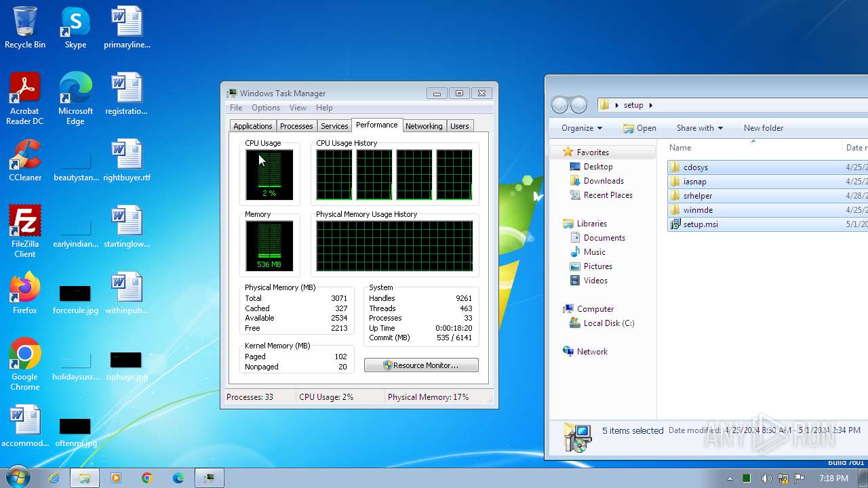This screenshot has width=868, height=488.
Task: Open the Documents library
Action: click(604, 238)
